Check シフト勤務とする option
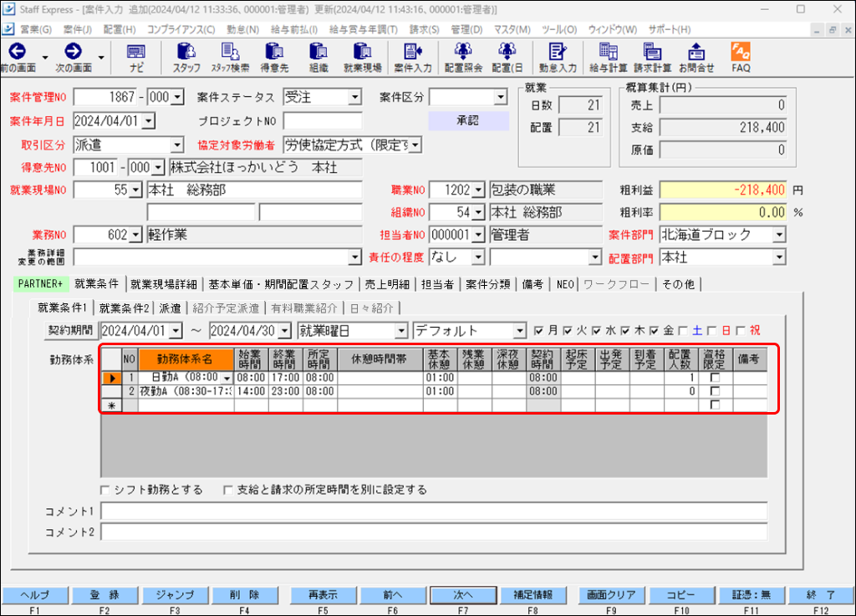 click(x=104, y=491)
